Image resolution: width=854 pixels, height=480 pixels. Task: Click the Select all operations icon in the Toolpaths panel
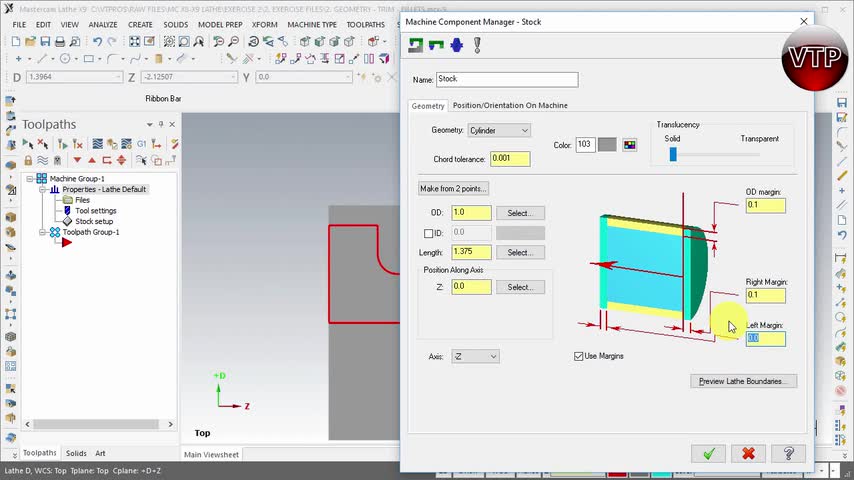[27, 144]
